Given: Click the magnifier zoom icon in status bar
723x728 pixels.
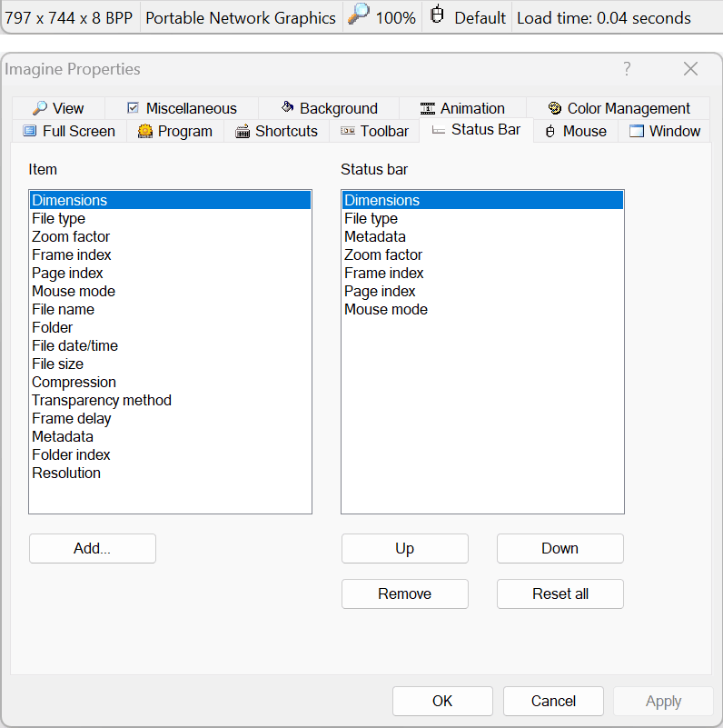Looking at the screenshot, I should pos(359,15).
